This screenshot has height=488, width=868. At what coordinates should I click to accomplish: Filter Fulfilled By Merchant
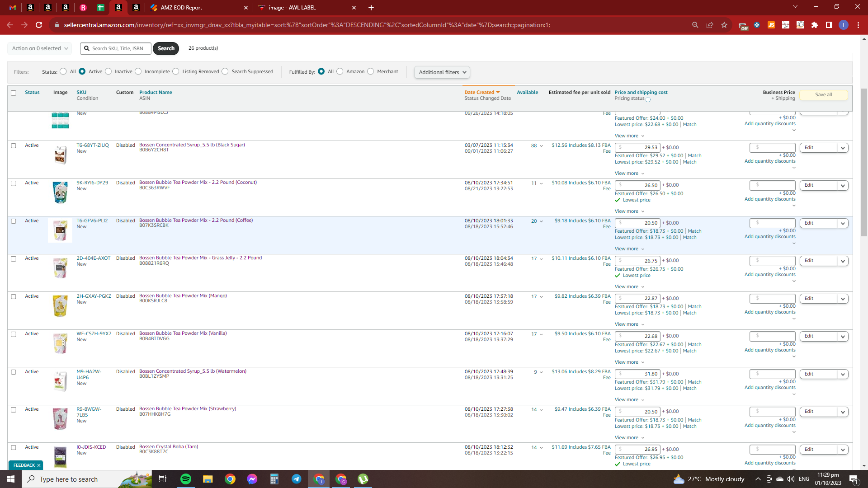[x=371, y=71]
